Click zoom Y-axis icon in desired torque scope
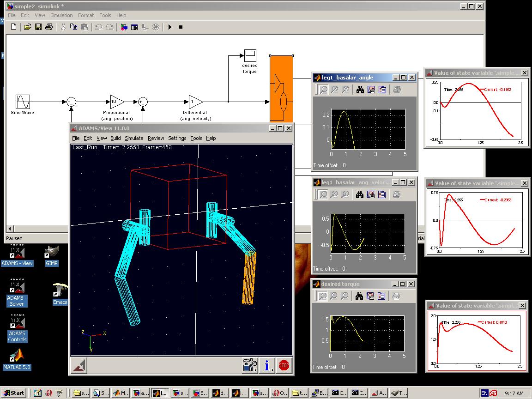Viewport: 532px width, 399px height. 345,296
